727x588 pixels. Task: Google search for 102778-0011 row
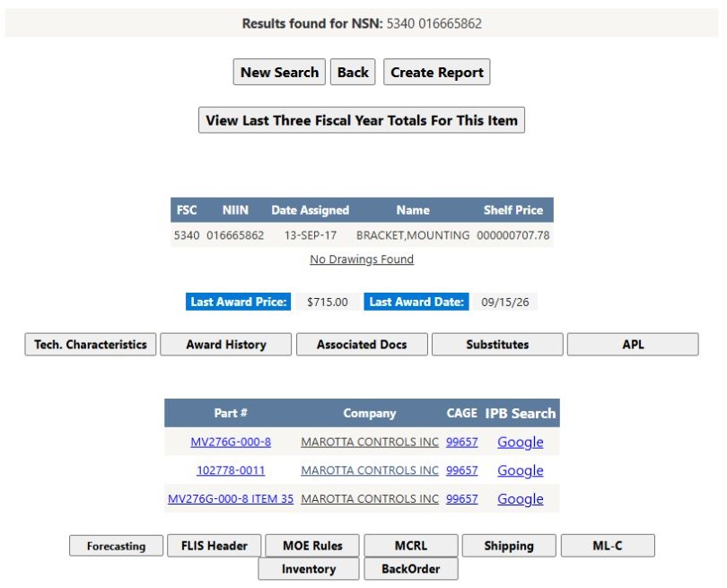pyautogui.click(x=521, y=470)
